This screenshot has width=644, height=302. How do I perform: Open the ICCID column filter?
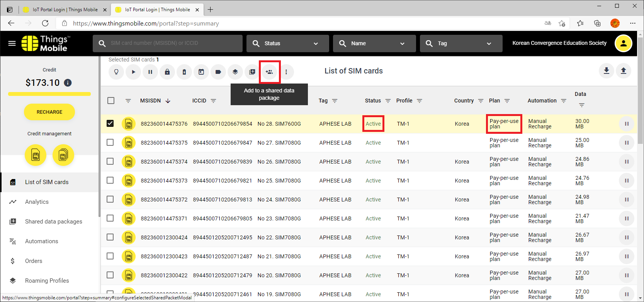pyautogui.click(x=213, y=101)
